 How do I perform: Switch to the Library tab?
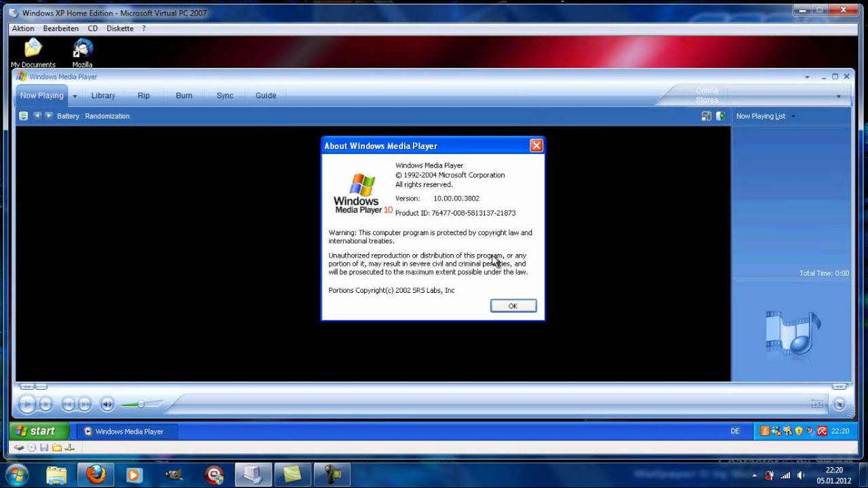[x=103, y=96]
